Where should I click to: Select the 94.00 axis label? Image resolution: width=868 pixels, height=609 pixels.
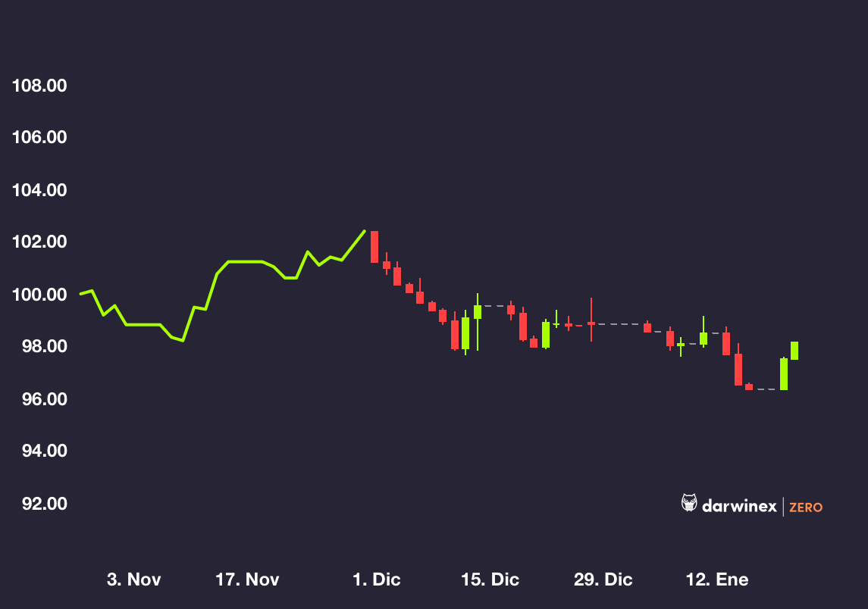click(x=39, y=451)
